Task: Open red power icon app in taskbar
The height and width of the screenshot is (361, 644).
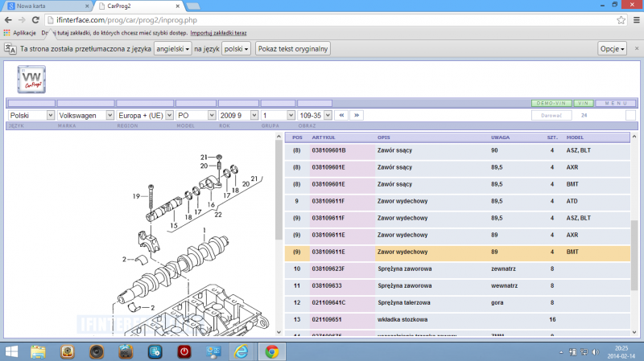Action: [x=184, y=351]
